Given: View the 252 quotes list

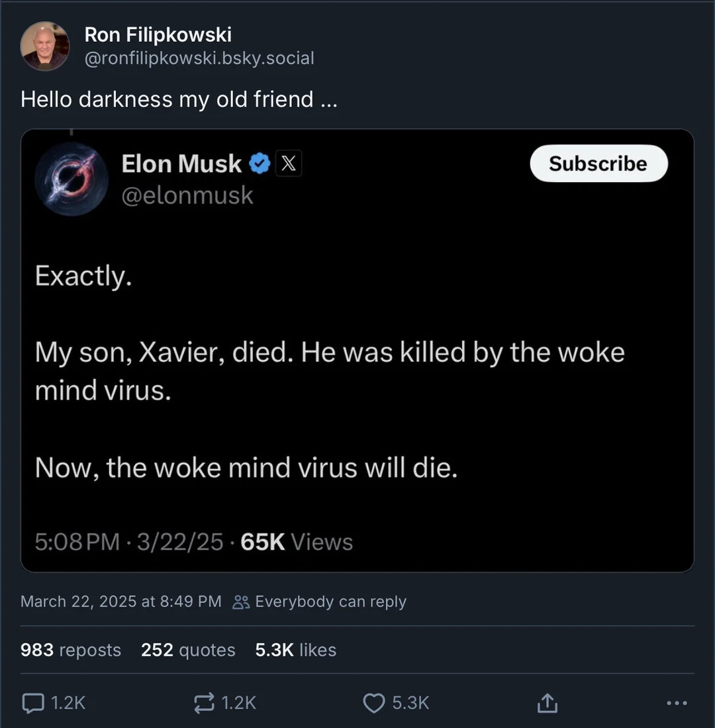Looking at the screenshot, I should (188, 650).
